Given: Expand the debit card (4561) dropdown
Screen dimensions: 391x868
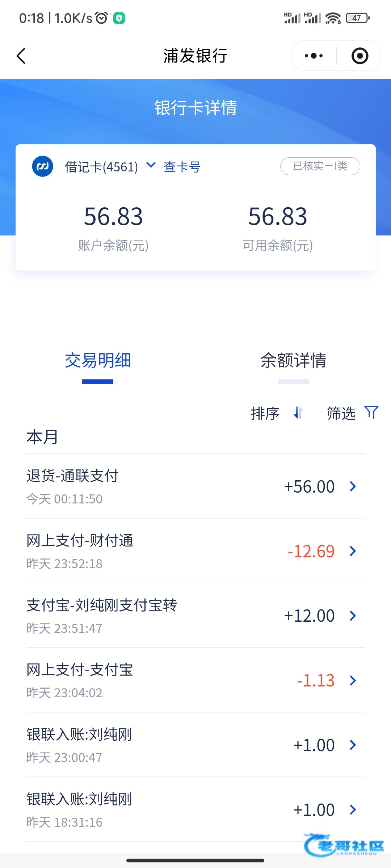Looking at the screenshot, I should point(151,166).
